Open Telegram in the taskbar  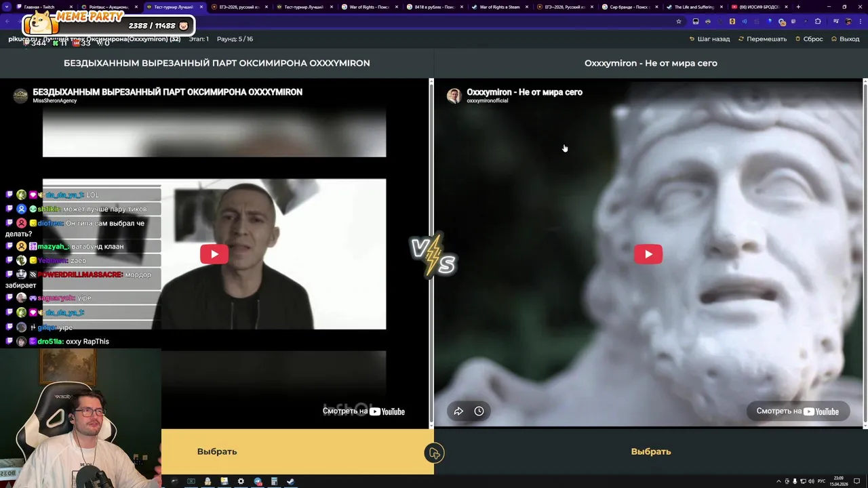pyautogui.click(x=258, y=481)
